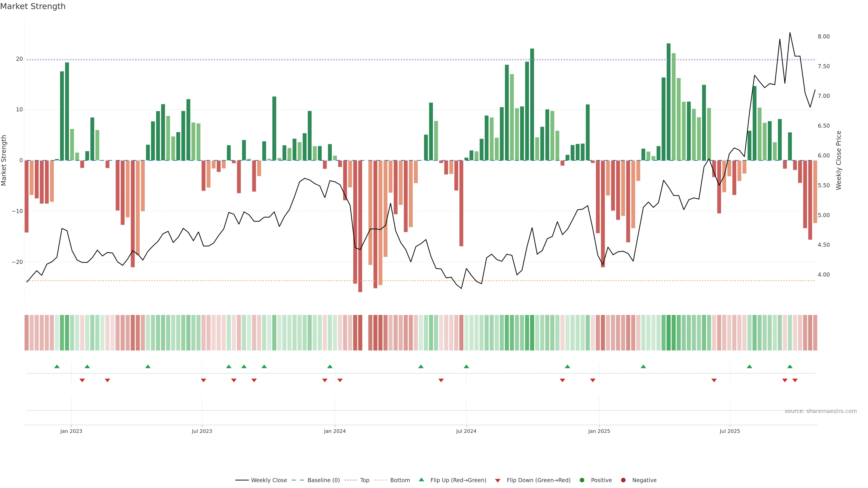Click the Market Strength chart title

coord(33,6)
